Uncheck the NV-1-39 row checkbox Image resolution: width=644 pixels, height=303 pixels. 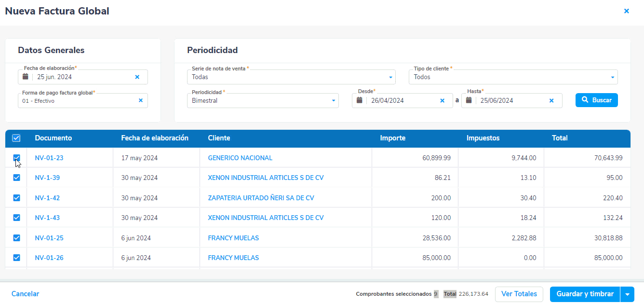click(x=16, y=178)
